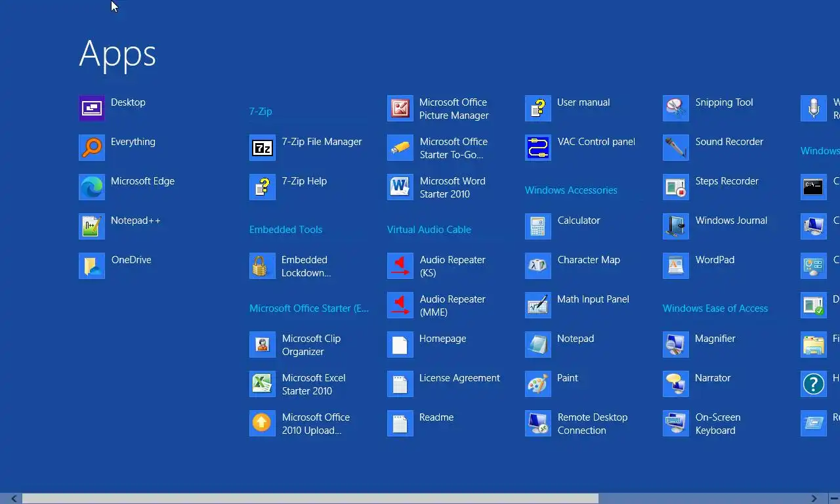Open OneDrive folder icon
The height and width of the screenshot is (504, 840).
[92, 266]
